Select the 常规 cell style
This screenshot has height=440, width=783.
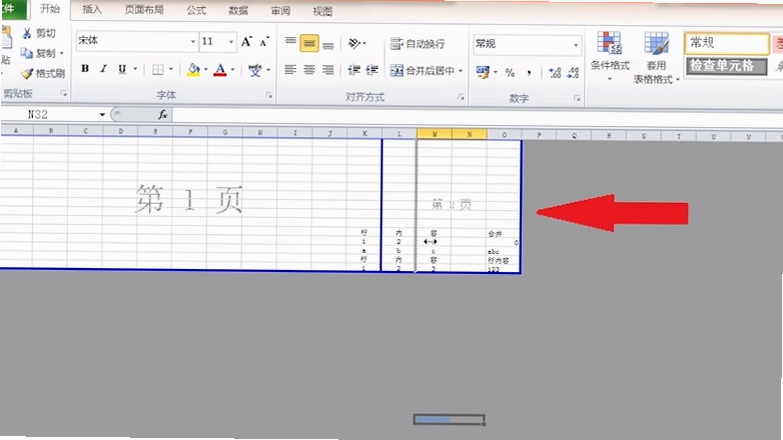point(727,43)
